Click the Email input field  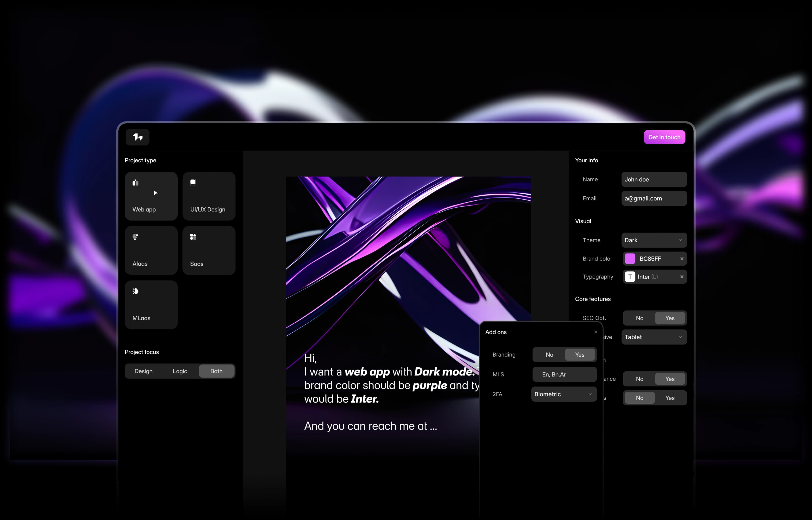click(x=653, y=198)
